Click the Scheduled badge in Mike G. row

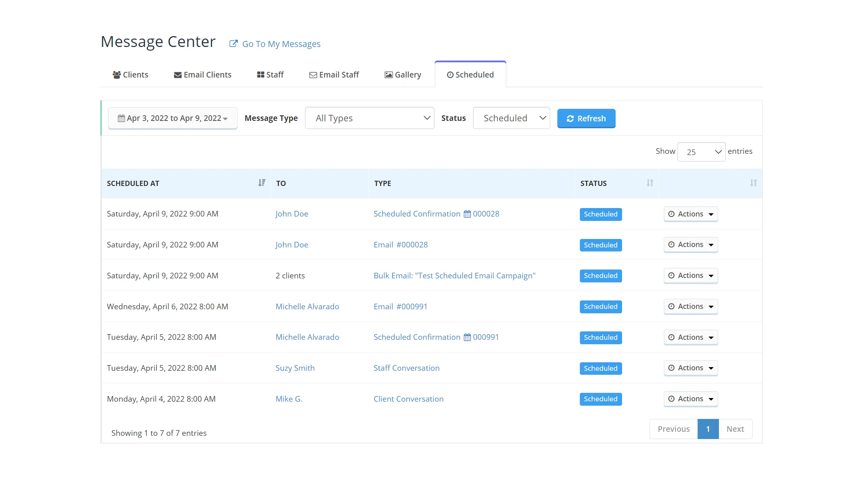click(601, 399)
